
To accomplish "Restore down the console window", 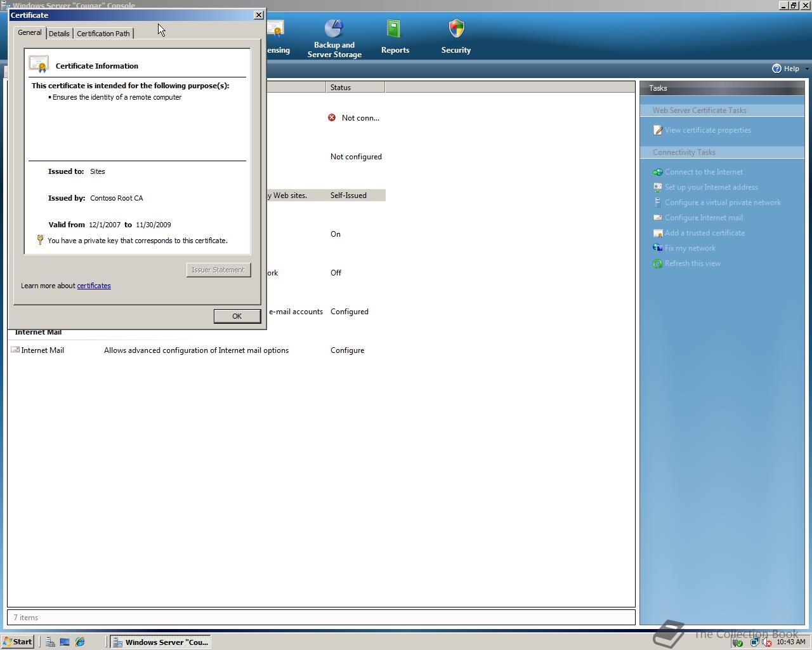I will pos(793,5).
